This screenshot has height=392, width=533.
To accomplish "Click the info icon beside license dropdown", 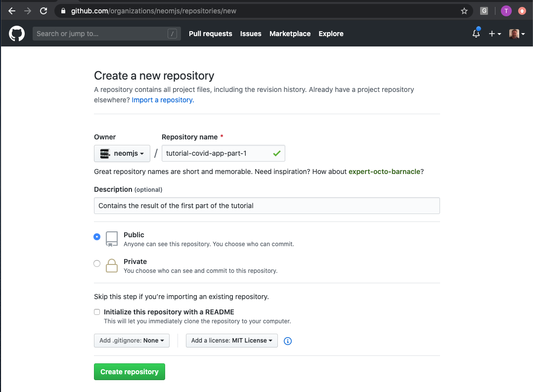I will [x=287, y=341].
